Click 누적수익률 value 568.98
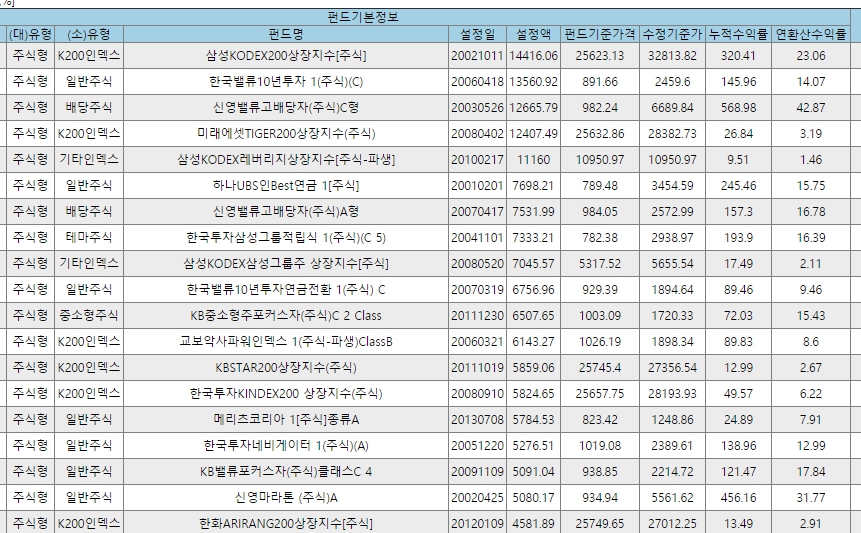The image size is (861, 533). [x=738, y=108]
